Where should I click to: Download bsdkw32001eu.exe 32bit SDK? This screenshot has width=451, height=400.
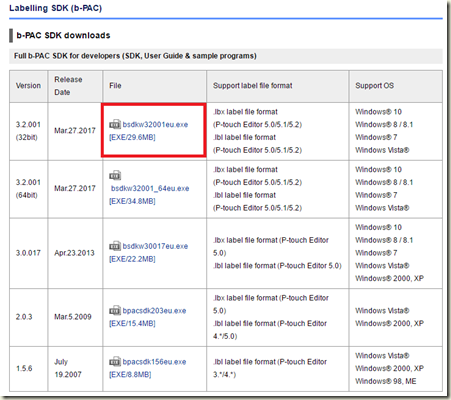pos(155,125)
